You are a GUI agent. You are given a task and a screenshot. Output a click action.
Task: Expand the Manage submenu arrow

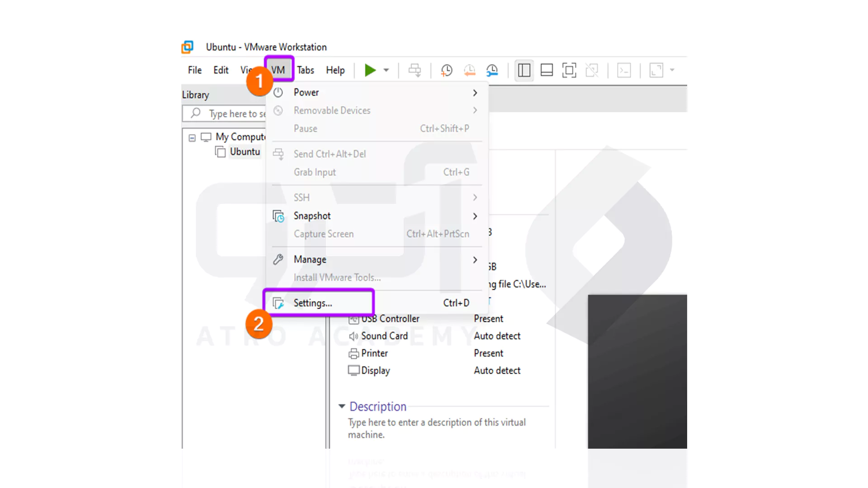(475, 260)
